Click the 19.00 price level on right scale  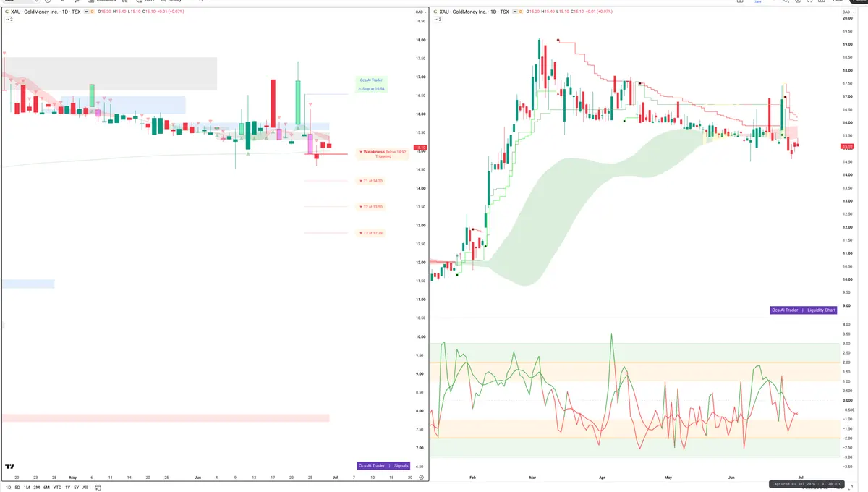[x=848, y=44]
